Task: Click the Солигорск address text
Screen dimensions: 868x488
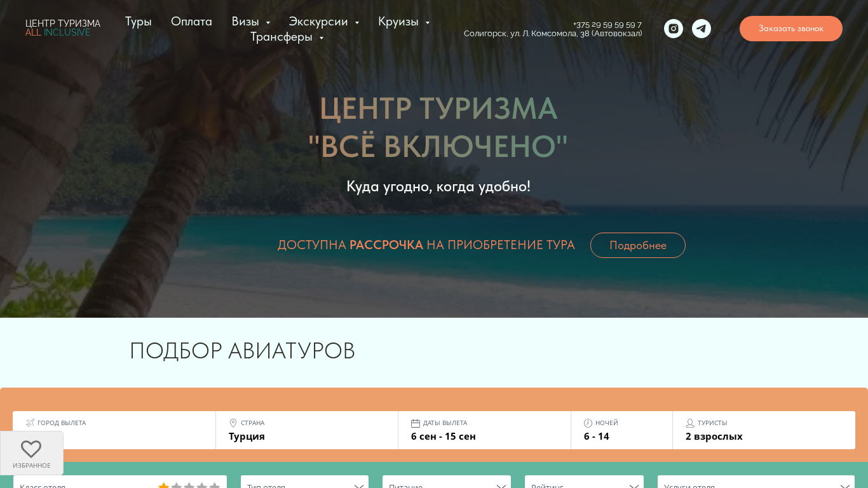Action: [553, 34]
